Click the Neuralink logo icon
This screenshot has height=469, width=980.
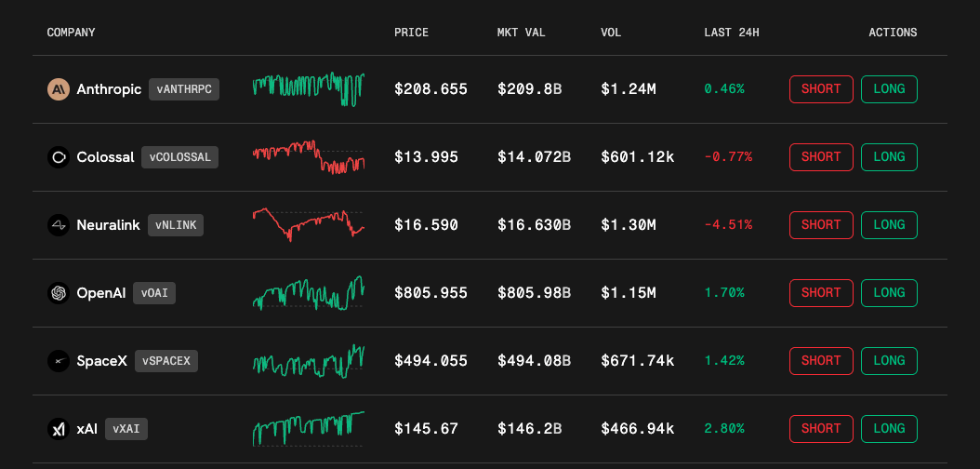(x=59, y=225)
